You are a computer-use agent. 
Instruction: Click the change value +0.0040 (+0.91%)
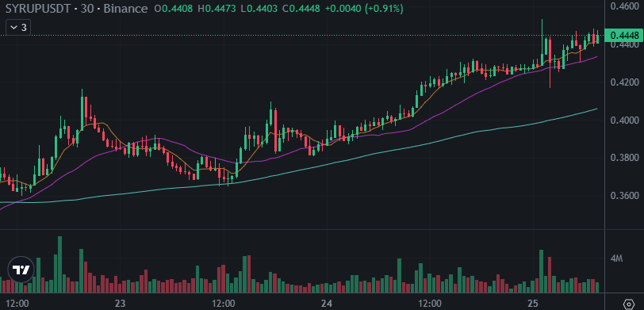coord(364,8)
